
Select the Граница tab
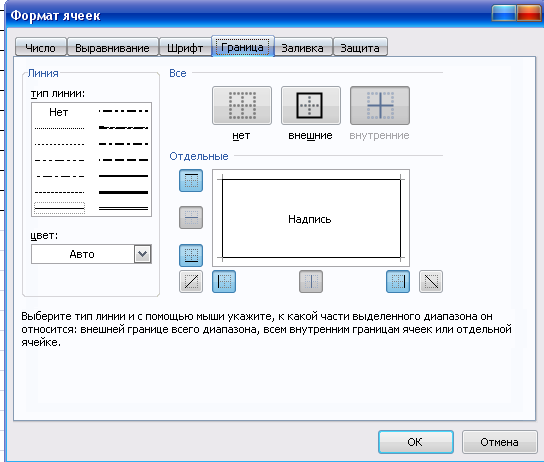243,46
